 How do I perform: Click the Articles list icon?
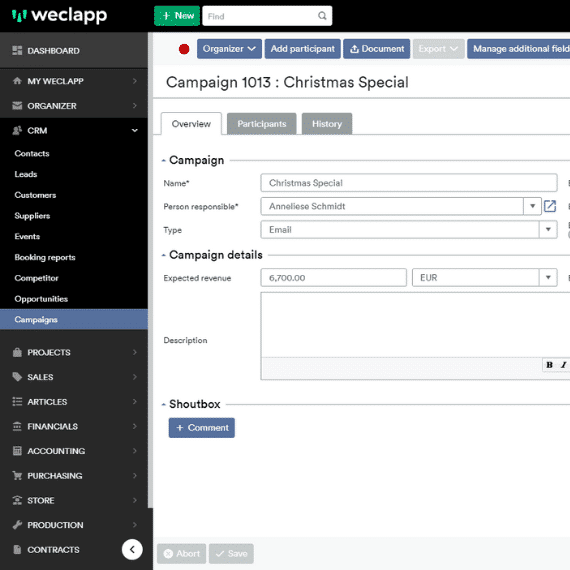point(17,401)
